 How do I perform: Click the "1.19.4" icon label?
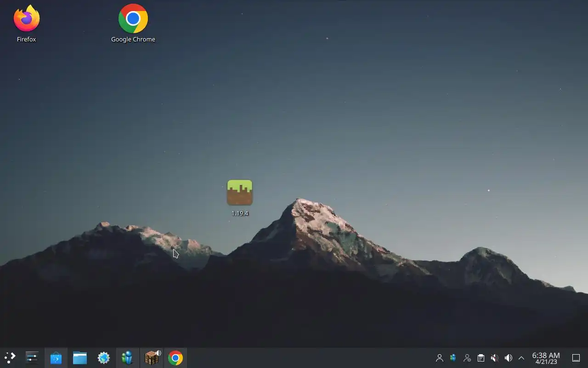click(x=240, y=213)
